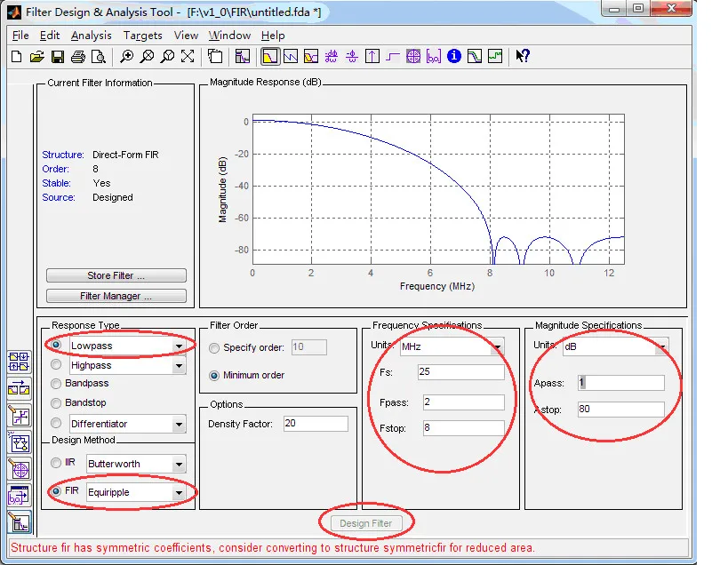
Task: Click the Astop value field
Action: 620,410
